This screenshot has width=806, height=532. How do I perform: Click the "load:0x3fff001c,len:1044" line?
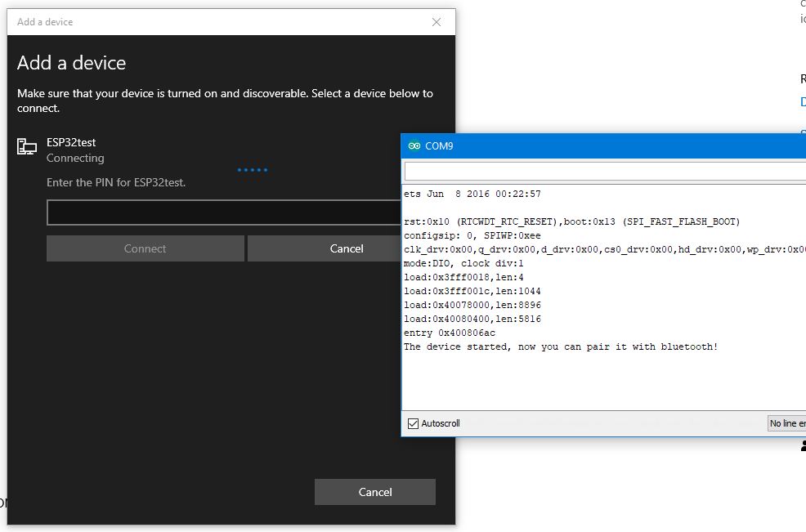(472, 291)
